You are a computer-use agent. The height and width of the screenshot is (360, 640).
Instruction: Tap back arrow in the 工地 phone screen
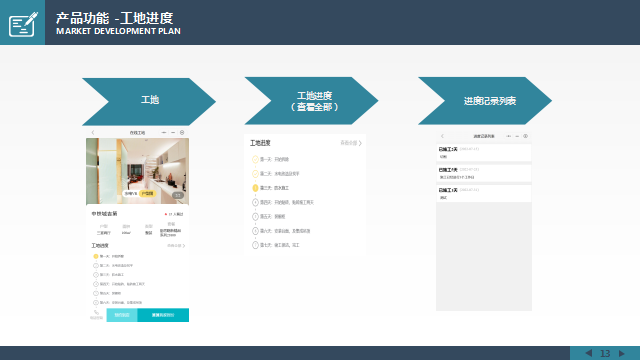pos(93,133)
